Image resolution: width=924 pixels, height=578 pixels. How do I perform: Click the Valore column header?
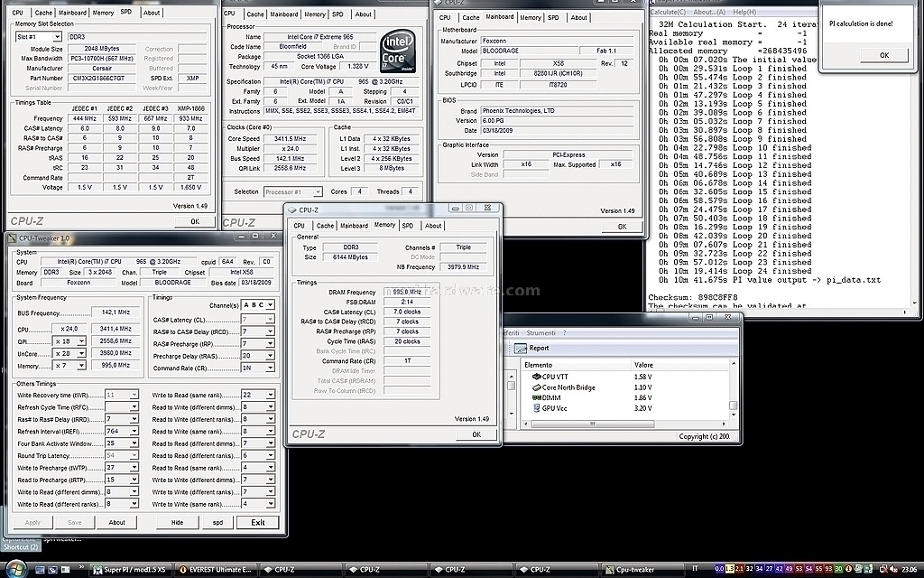click(679, 365)
